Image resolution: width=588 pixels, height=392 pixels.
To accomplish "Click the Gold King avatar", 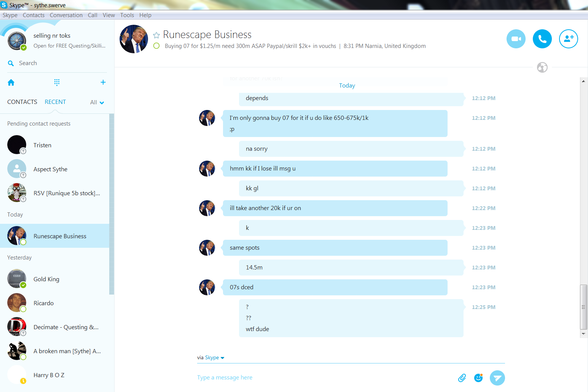I will pos(17,279).
